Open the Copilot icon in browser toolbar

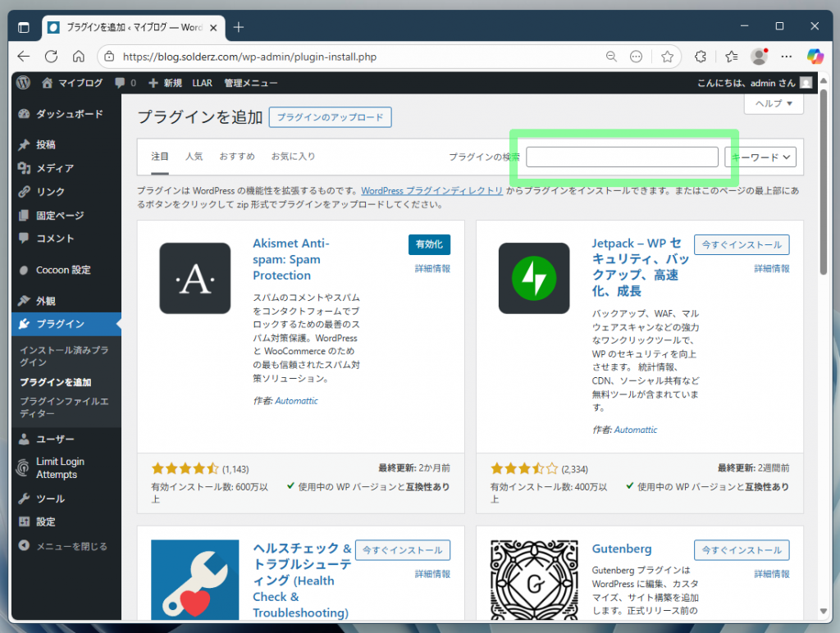click(815, 57)
